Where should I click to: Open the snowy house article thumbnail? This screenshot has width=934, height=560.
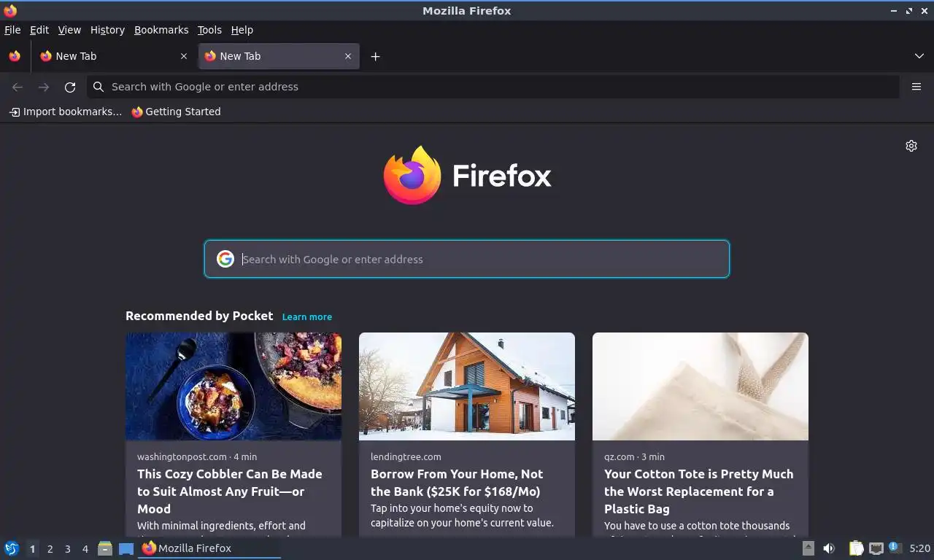tap(467, 386)
